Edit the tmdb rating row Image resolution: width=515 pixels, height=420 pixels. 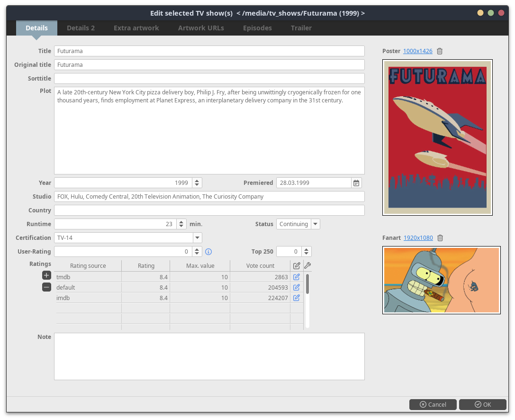click(x=297, y=277)
